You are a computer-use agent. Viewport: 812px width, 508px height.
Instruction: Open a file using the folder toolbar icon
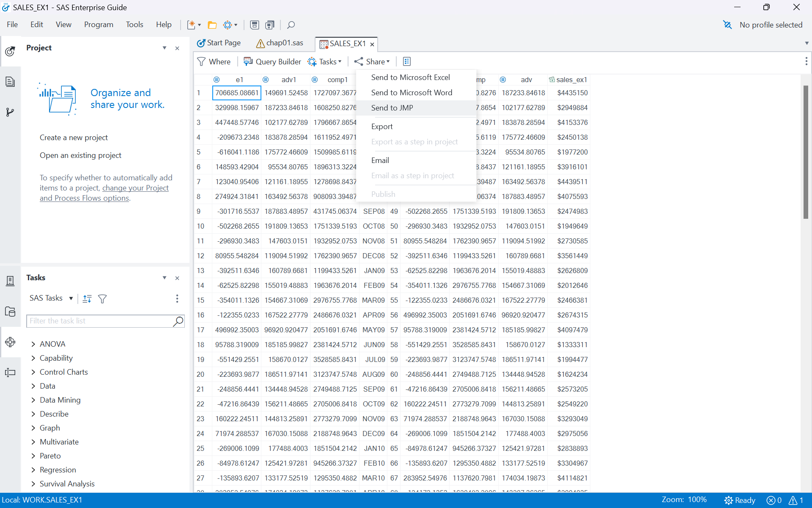[x=212, y=25]
